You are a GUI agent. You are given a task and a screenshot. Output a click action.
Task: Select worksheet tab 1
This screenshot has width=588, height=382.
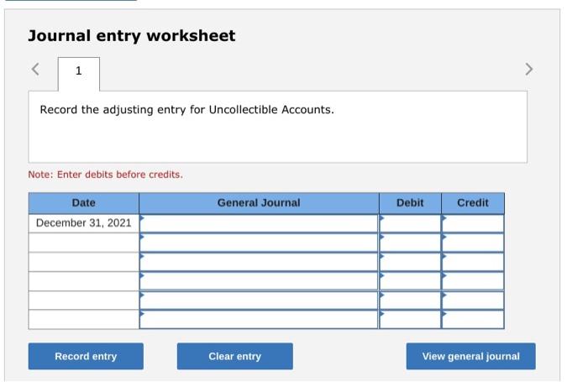(79, 74)
